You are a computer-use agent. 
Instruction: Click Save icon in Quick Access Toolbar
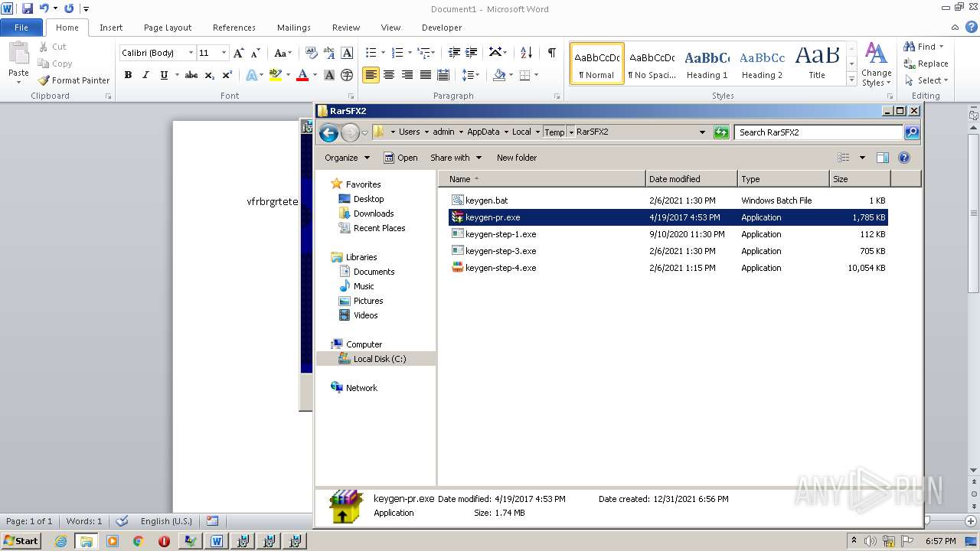[x=28, y=8]
